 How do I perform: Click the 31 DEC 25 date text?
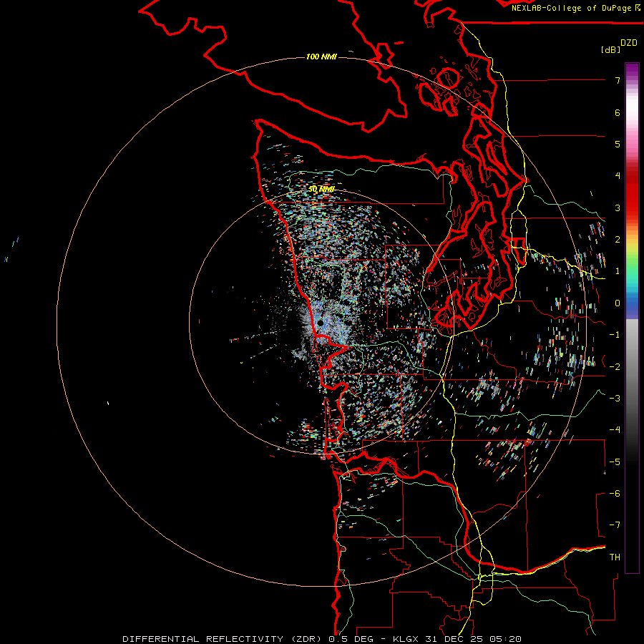[x=454, y=639]
